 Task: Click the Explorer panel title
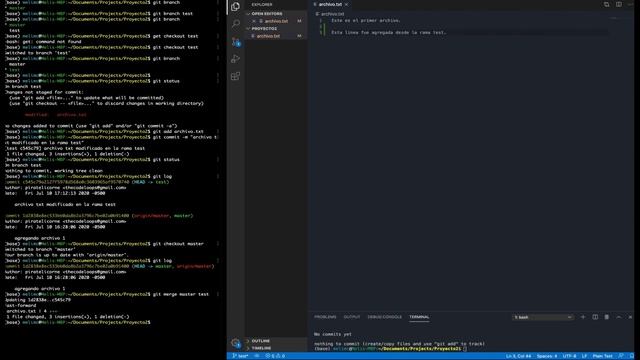[262, 4]
